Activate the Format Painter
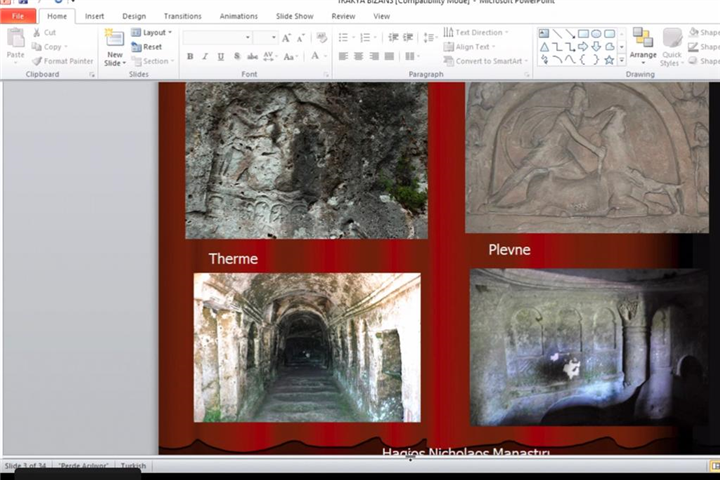 pos(62,61)
